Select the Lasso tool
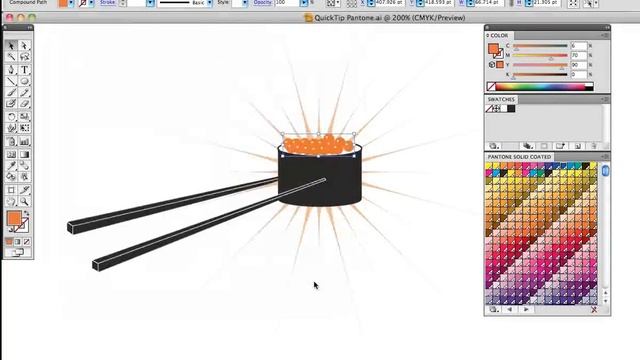The height and width of the screenshot is (360, 640). (24, 57)
